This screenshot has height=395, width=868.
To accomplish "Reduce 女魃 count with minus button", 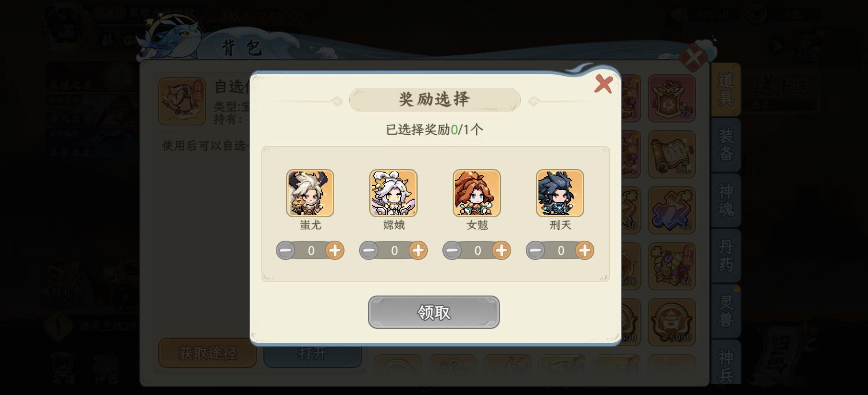I will [452, 251].
